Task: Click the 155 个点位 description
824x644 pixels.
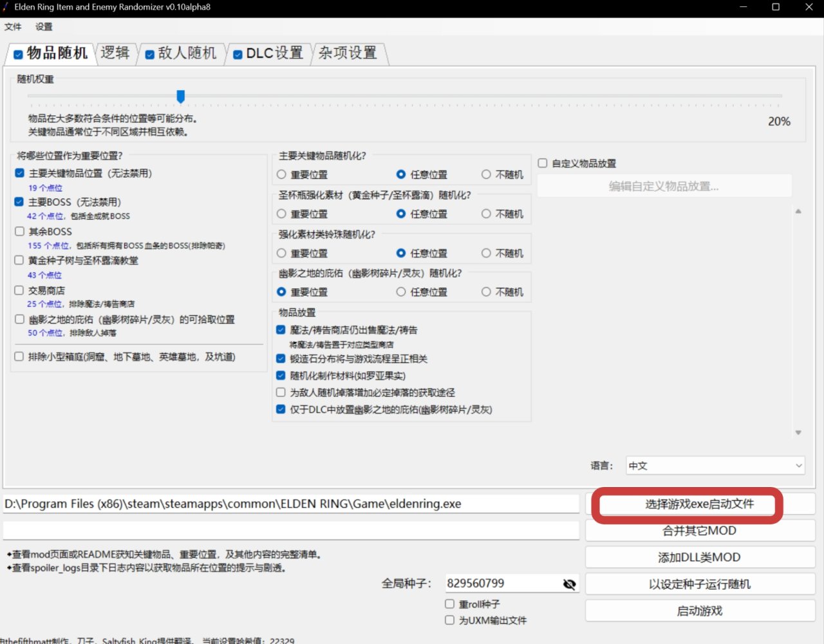Action: coord(126,246)
